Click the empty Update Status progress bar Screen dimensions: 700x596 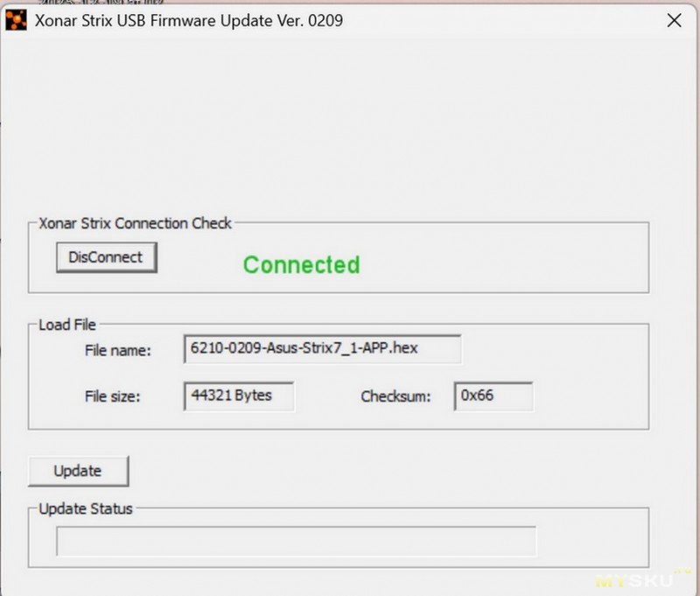pos(296,541)
